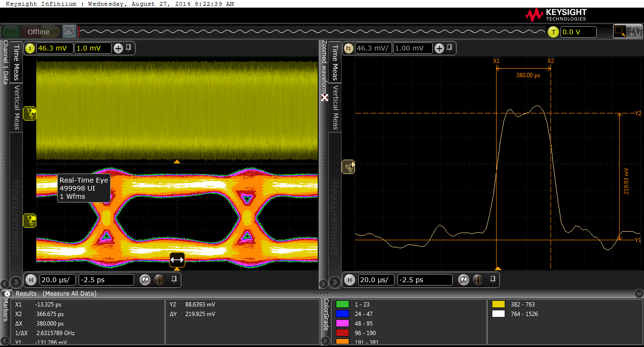This screenshot has width=644, height=347.
Task: Click the plus icon beside channel 1 offset
Action: 118,48
